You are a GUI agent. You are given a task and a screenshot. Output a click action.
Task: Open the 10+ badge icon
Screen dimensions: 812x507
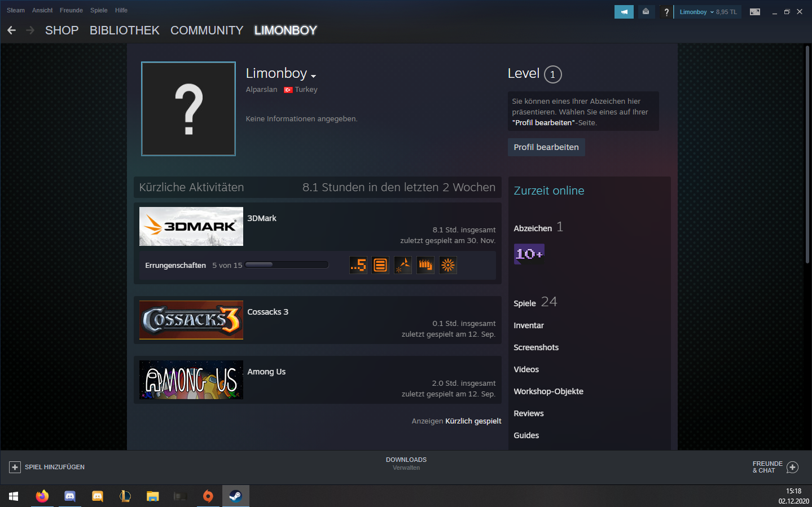coord(529,254)
